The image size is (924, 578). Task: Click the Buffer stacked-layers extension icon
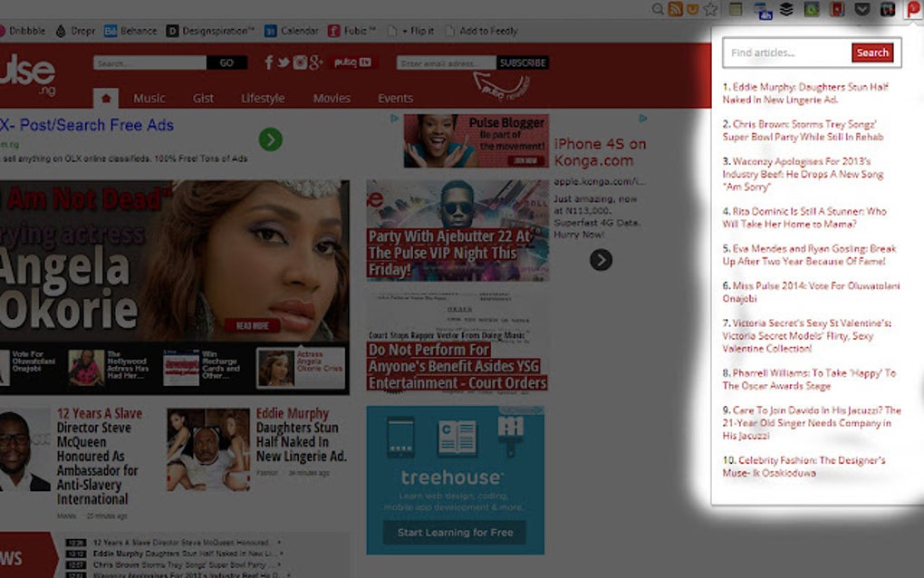pyautogui.click(x=784, y=11)
